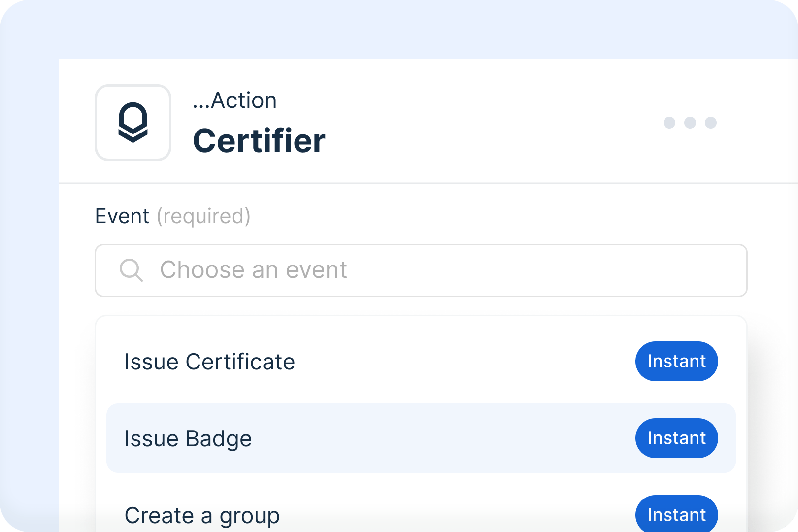Click Instant badge next to Create a group
Image resolution: width=798 pixels, height=532 pixels.
(676, 513)
